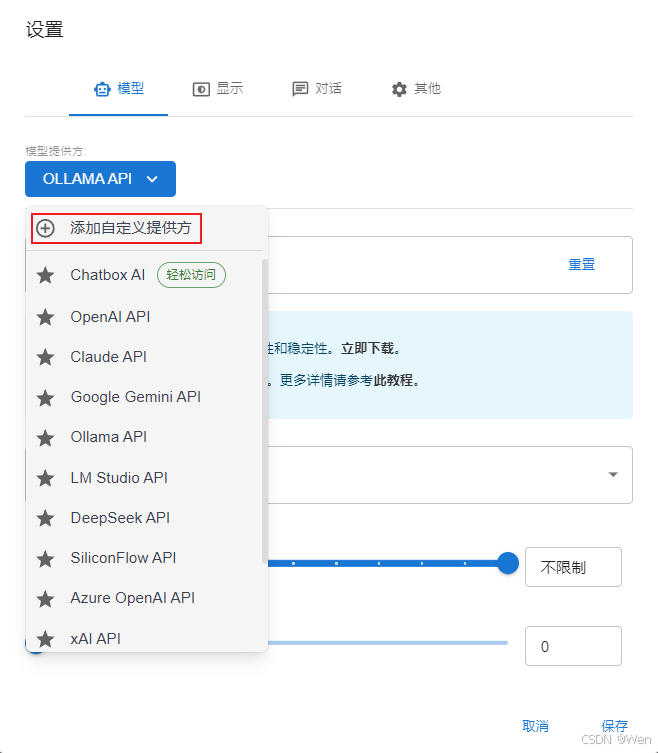Select xAI API provider

(144, 638)
